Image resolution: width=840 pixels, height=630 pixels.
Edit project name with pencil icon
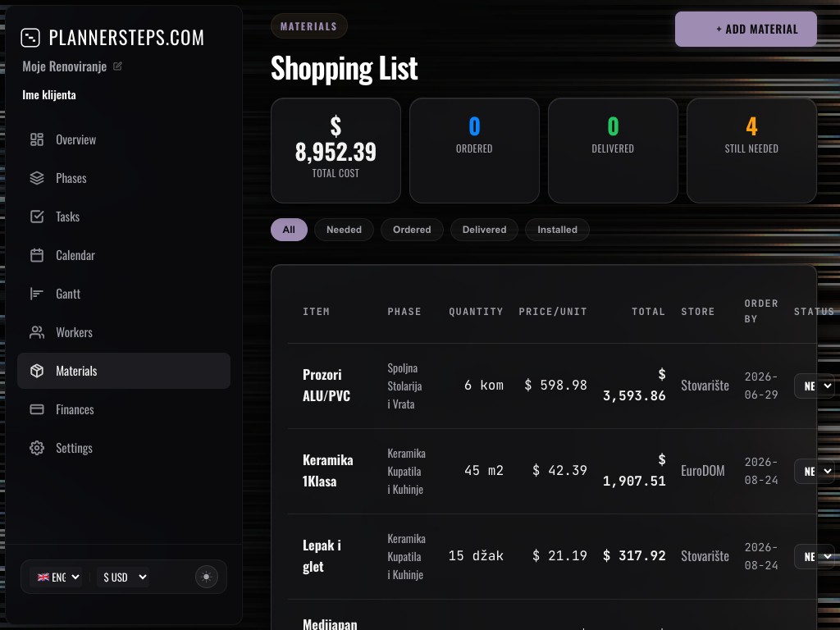tap(117, 66)
